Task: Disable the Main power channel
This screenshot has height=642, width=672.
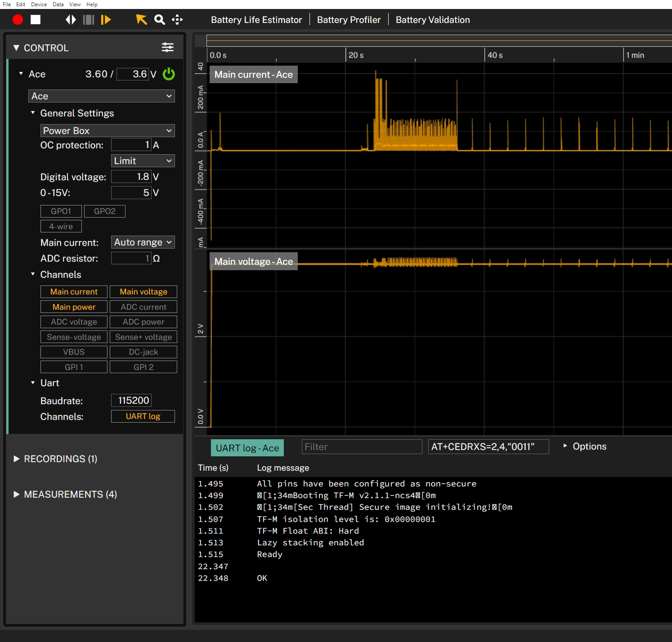Action: tap(74, 307)
